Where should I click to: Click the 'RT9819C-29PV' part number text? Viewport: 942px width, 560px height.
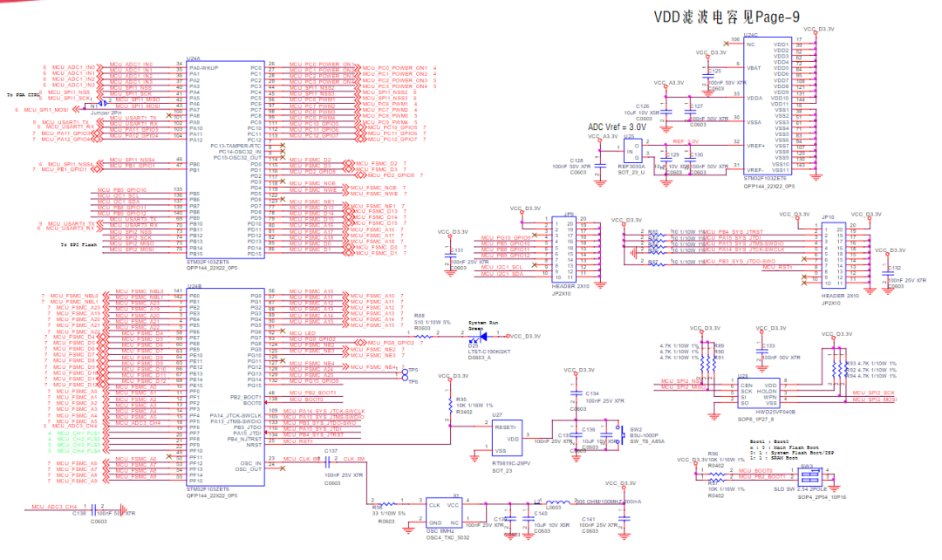[x=511, y=464]
